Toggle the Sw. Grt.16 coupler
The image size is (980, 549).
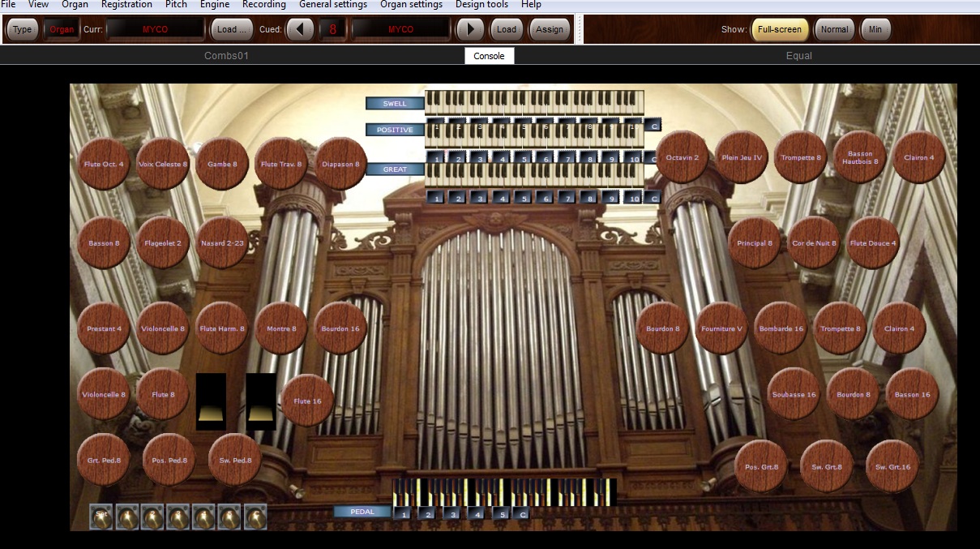[x=892, y=466]
